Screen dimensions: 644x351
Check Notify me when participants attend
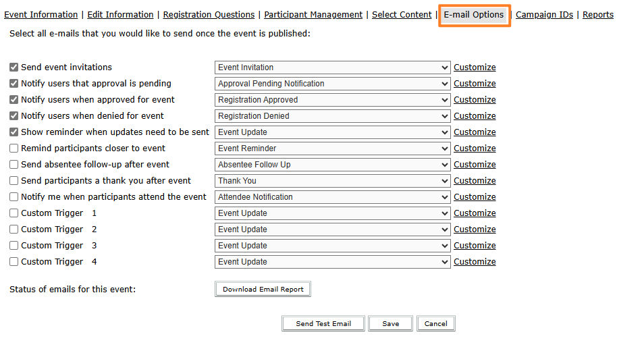pyautogui.click(x=14, y=197)
